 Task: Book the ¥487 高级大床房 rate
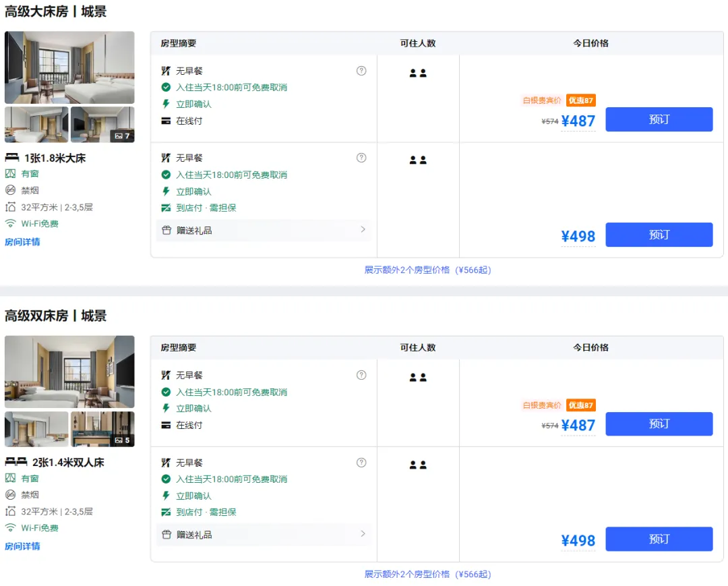point(659,119)
